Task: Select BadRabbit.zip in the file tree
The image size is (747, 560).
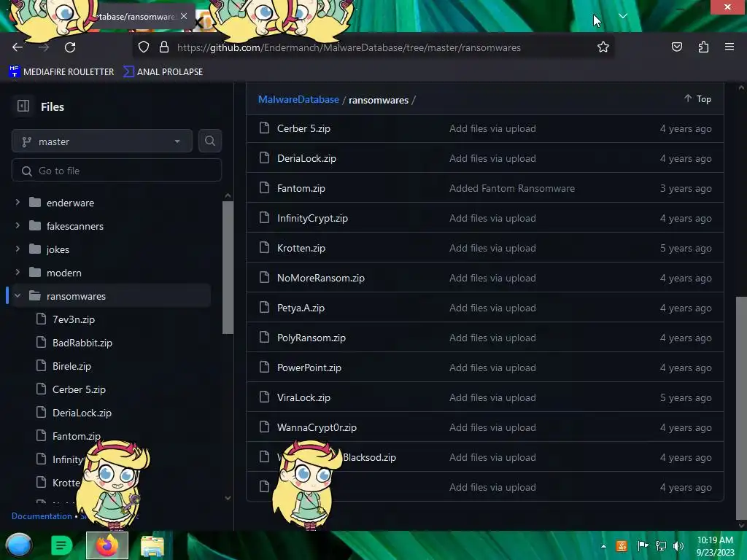Action: tap(82, 343)
